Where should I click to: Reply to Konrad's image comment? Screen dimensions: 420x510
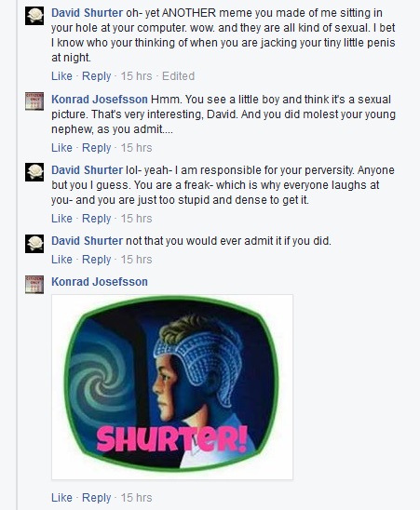tap(96, 498)
